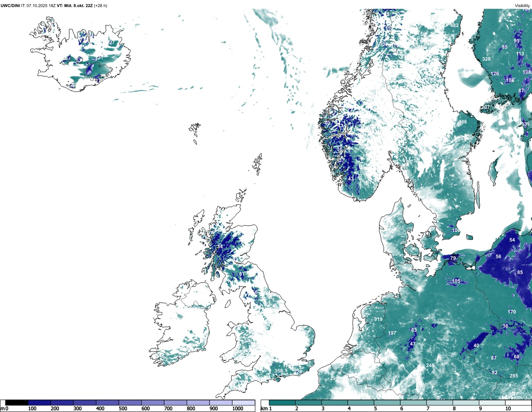Click the 126 visibility value
532x412 pixels.
coord(495,74)
